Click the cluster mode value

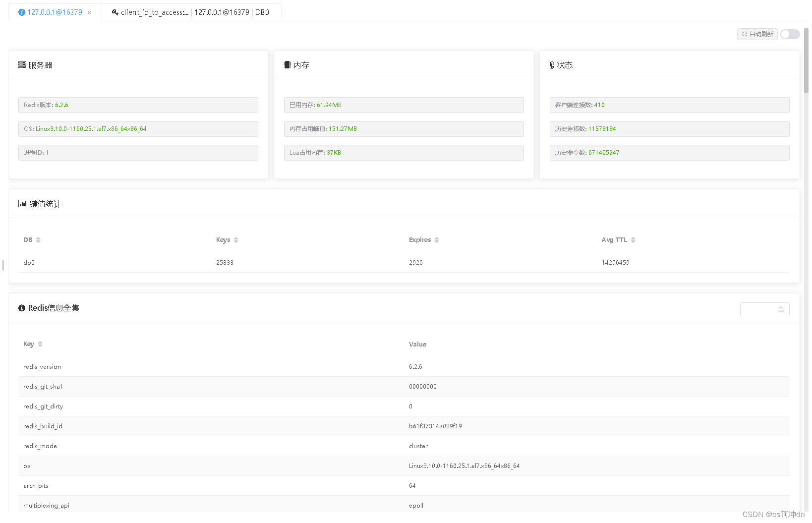tap(418, 446)
